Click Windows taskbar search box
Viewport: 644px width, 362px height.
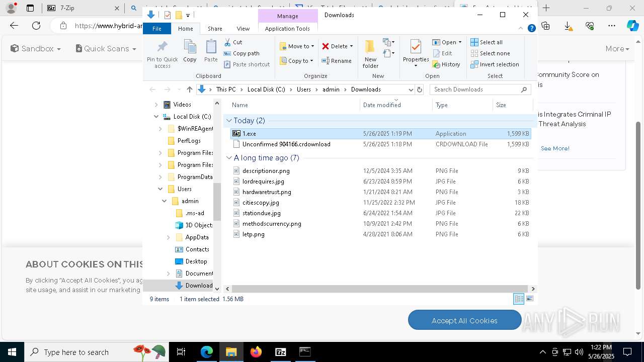click(96, 352)
